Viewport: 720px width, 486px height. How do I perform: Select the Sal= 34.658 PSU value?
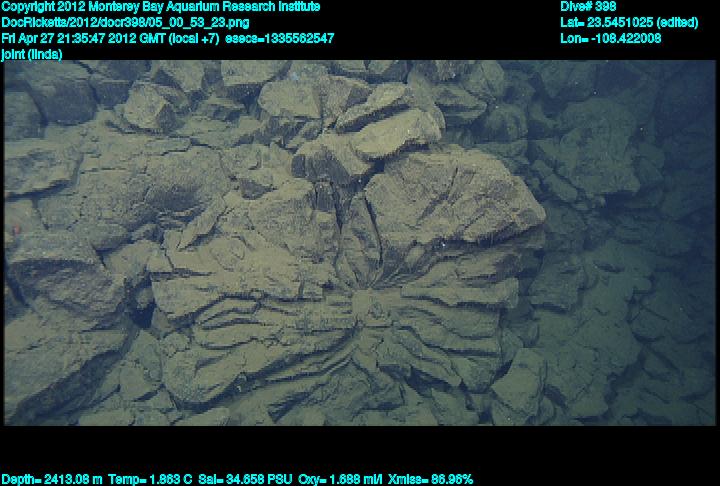pyautogui.click(x=245, y=480)
